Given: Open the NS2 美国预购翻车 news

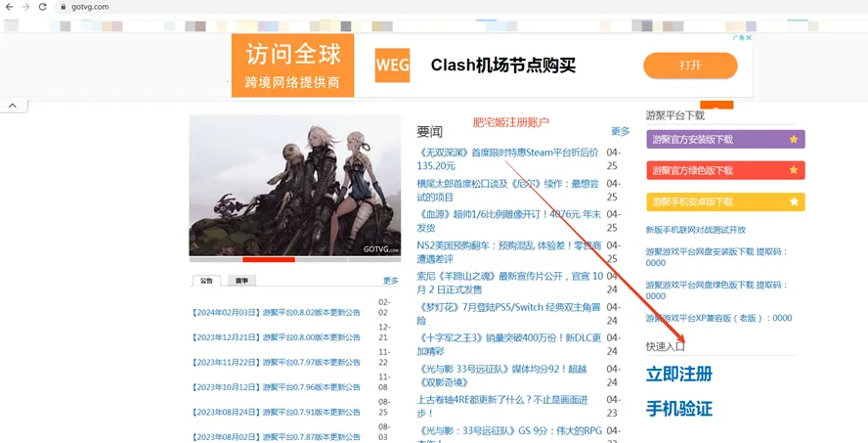Looking at the screenshot, I should [508, 251].
